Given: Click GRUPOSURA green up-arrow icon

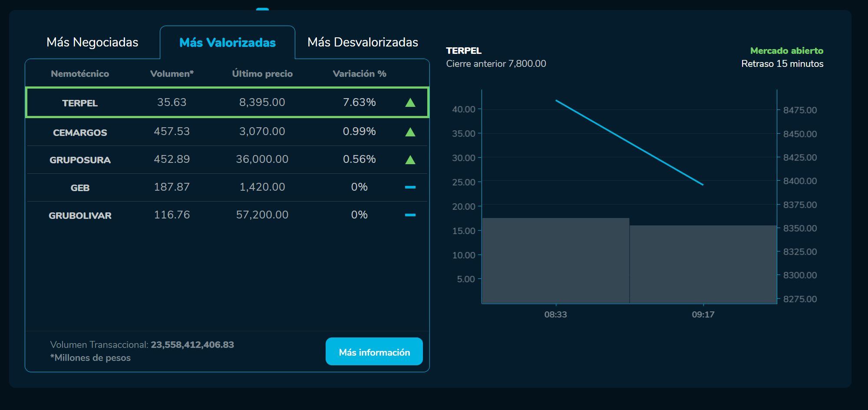Looking at the screenshot, I should point(410,160).
